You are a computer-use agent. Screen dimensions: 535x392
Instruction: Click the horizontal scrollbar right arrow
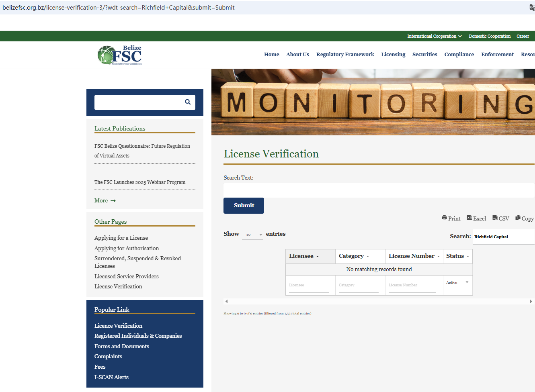click(x=531, y=301)
